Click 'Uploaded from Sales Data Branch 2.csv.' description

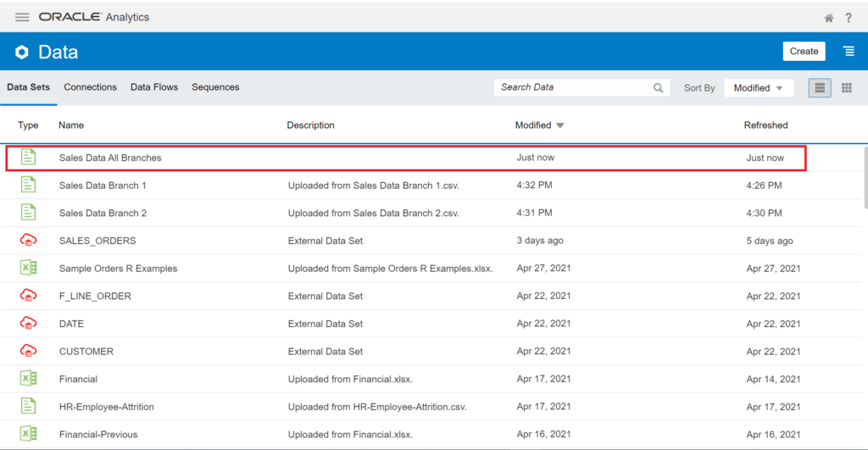click(374, 213)
